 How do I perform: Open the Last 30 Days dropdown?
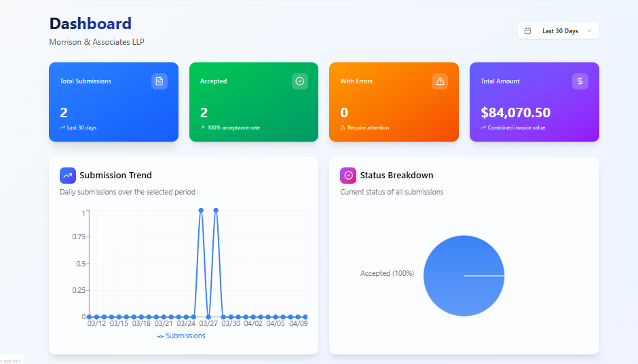pyautogui.click(x=558, y=31)
